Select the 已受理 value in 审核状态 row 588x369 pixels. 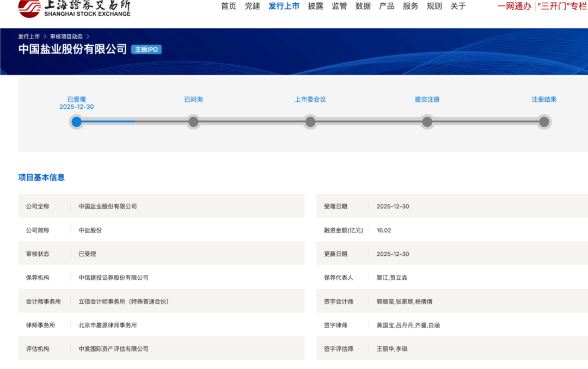coord(87,254)
